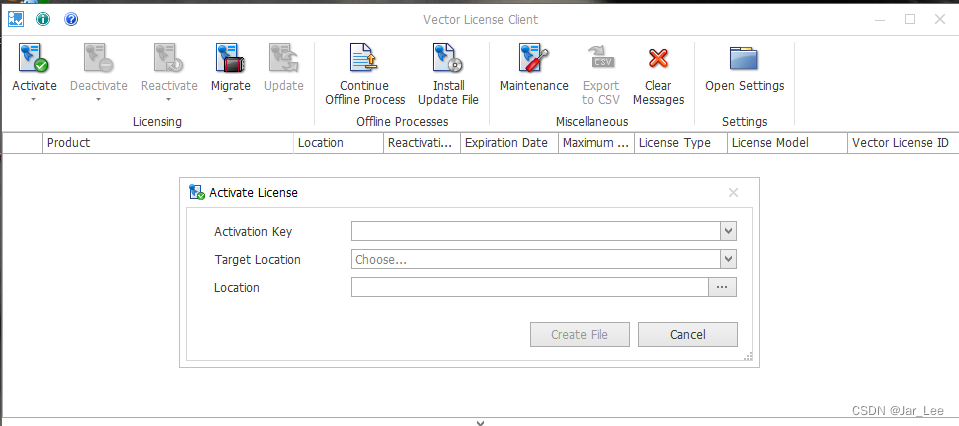This screenshot has width=959, height=426.
Task: Click the Deactivate license icon
Action: pos(98,58)
